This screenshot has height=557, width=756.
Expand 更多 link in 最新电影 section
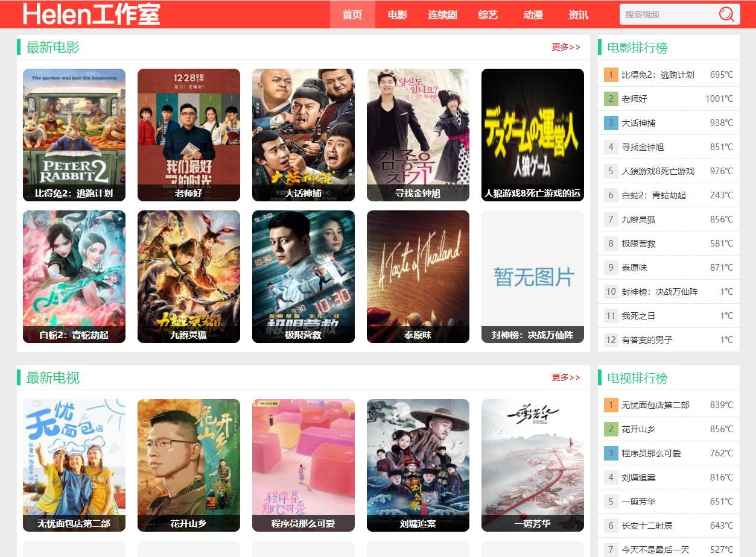click(566, 47)
